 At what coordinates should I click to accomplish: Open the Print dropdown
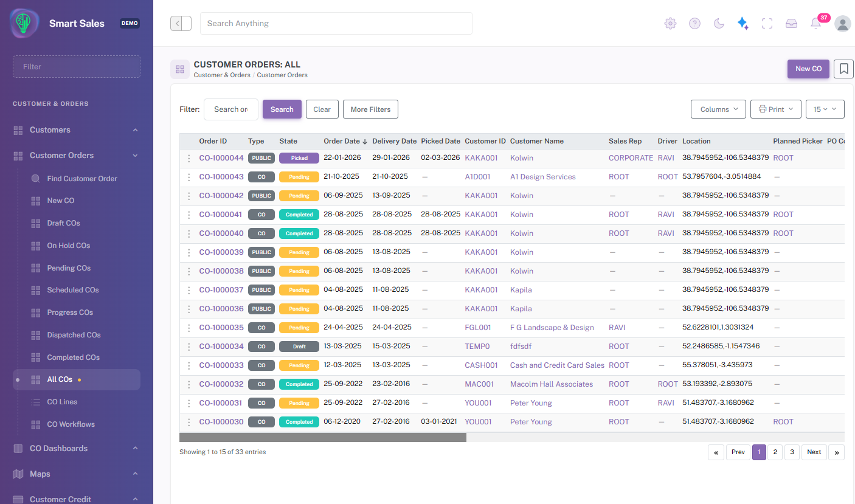pyautogui.click(x=776, y=109)
